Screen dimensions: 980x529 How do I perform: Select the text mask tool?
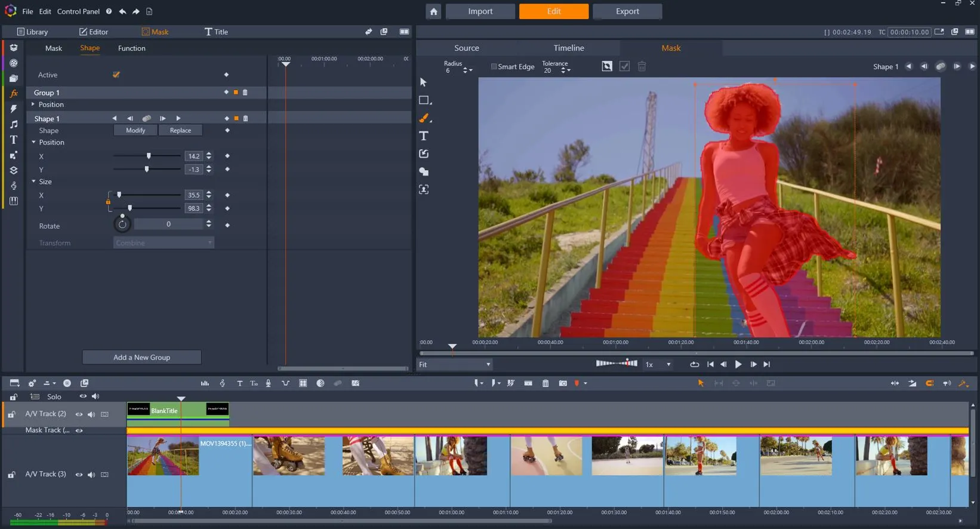click(x=424, y=136)
